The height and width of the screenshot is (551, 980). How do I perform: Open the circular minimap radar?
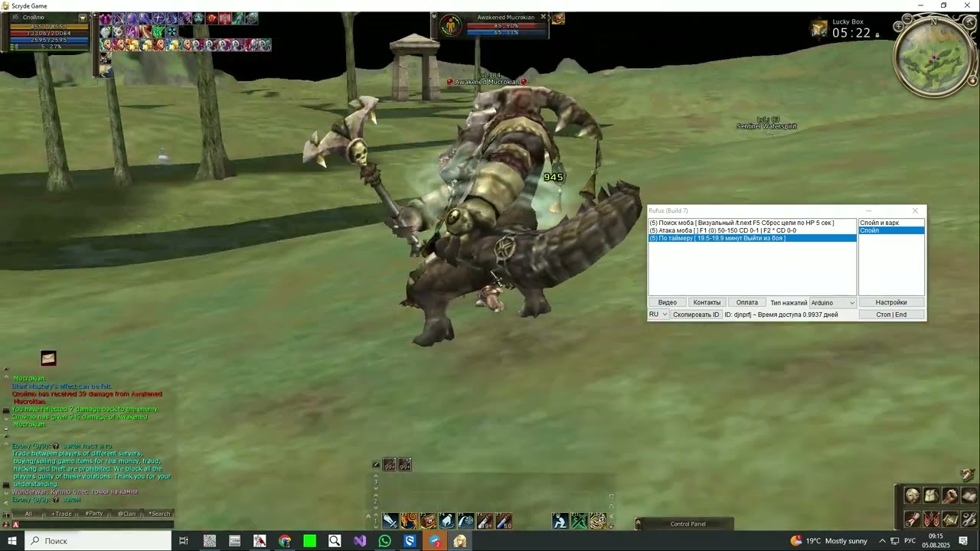click(934, 57)
